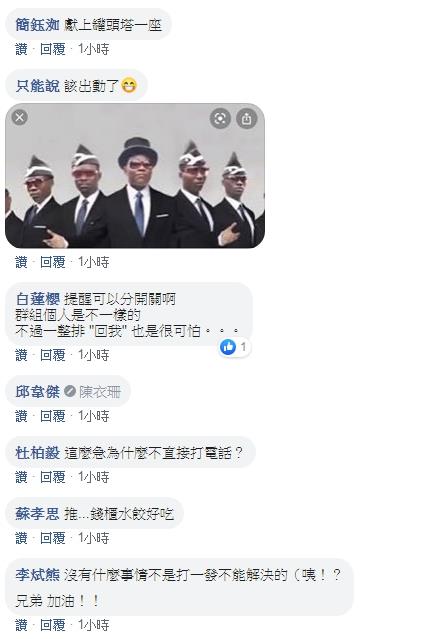Reply to 簡鈺洳's comment

(x=52, y=49)
